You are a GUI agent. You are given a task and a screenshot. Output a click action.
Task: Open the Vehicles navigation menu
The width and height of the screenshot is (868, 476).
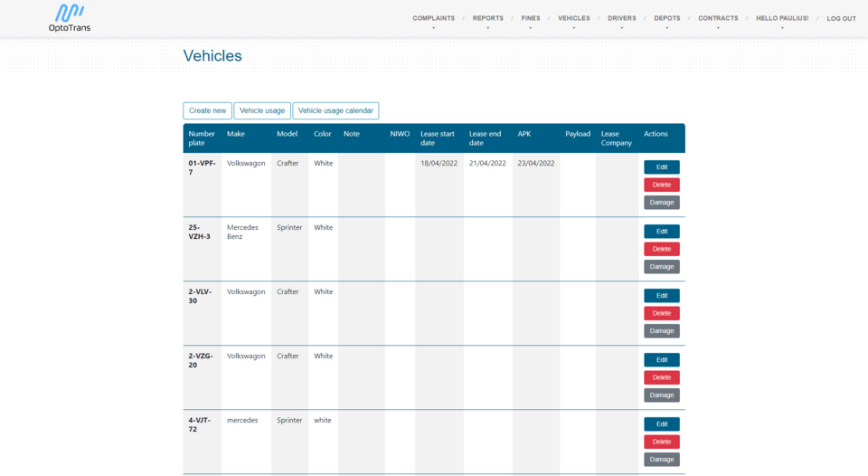click(x=573, y=18)
